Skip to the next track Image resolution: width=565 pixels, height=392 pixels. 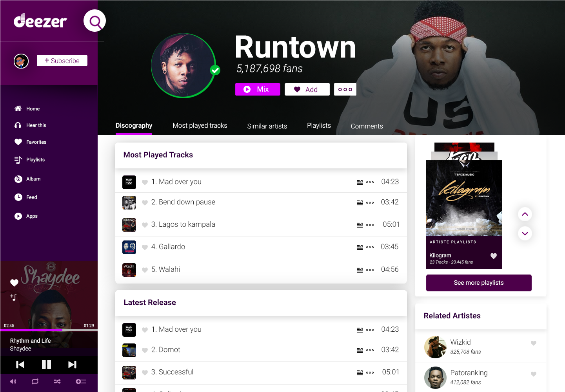coord(72,365)
